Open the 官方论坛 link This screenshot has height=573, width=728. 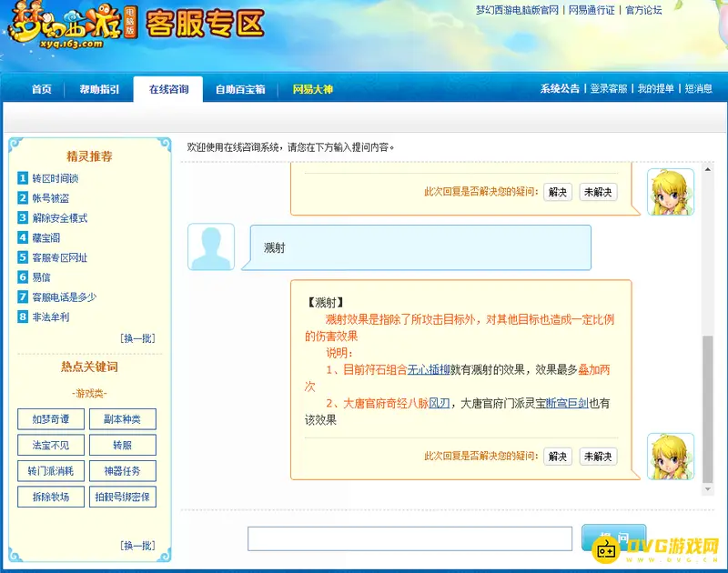pos(643,10)
